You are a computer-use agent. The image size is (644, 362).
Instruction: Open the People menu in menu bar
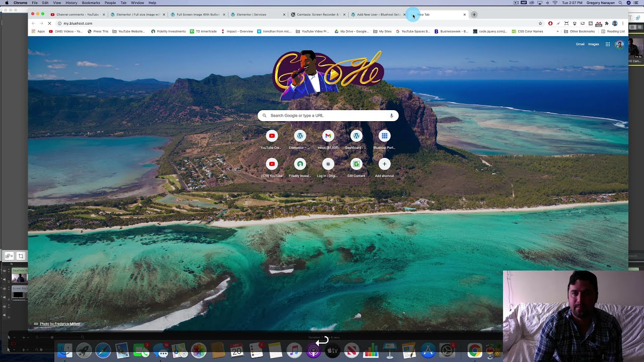(x=110, y=3)
